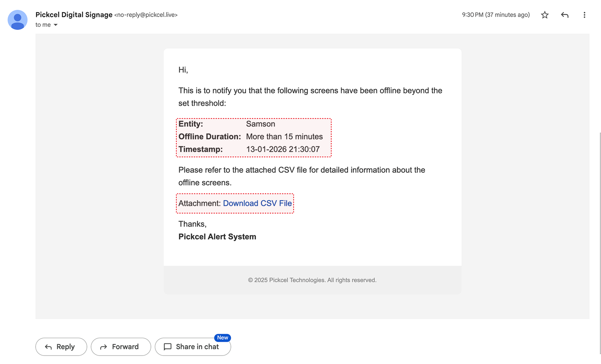This screenshot has width=601, height=364.
Task: Click the sender's profile avatar
Action: (17, 20)
